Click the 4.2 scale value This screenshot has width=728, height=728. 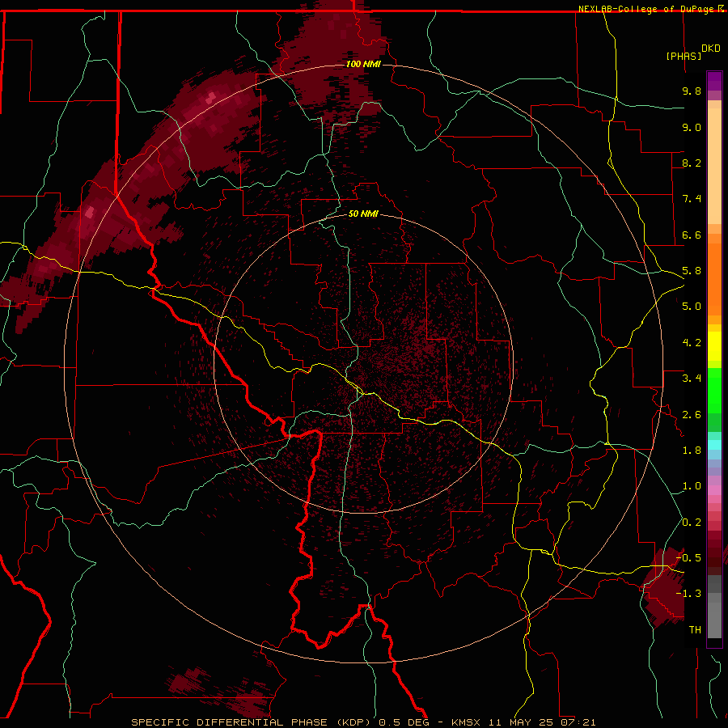[x=692, y=343]
